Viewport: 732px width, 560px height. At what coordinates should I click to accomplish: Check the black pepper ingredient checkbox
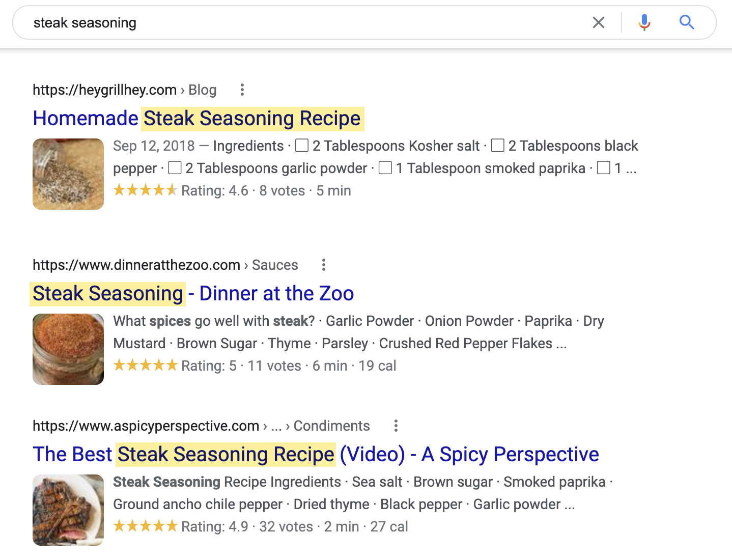(x=498, y=145)
